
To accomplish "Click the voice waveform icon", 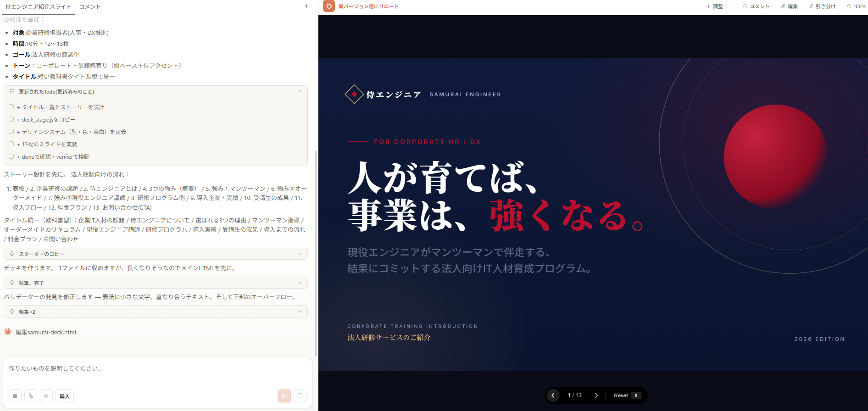I will tap(46, 396).
